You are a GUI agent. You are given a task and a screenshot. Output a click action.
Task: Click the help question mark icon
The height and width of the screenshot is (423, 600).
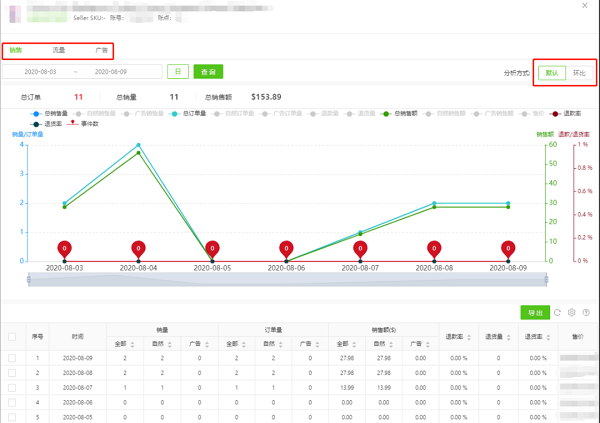pos(586,313)
